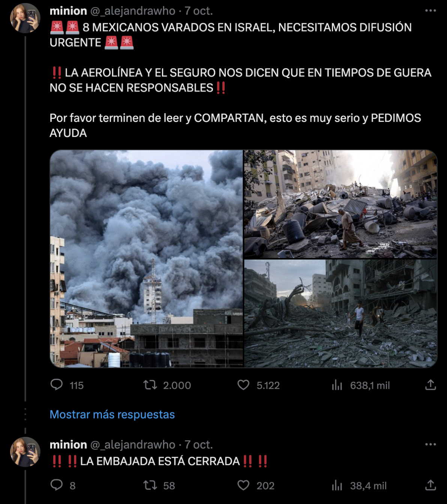This screenshot has width=447, height=504.
Task: Open @_alejandrawho profile from the first tweet
Action: [133, 11]
